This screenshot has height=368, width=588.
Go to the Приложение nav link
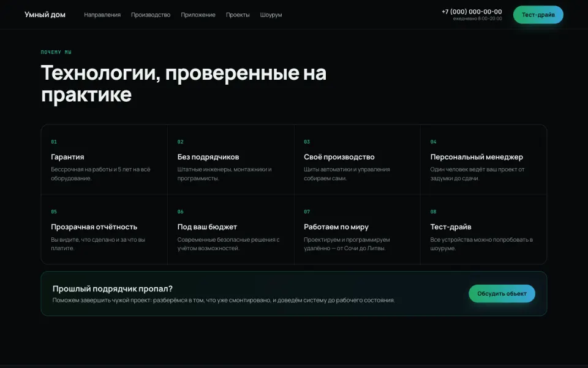(x=198, y=15)
